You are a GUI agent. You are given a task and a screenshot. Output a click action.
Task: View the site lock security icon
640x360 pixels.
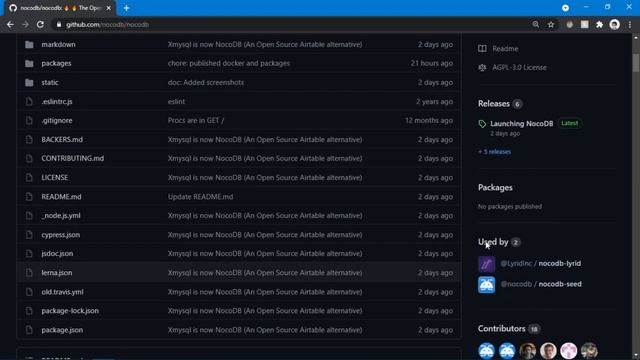(x=59, y=24)
